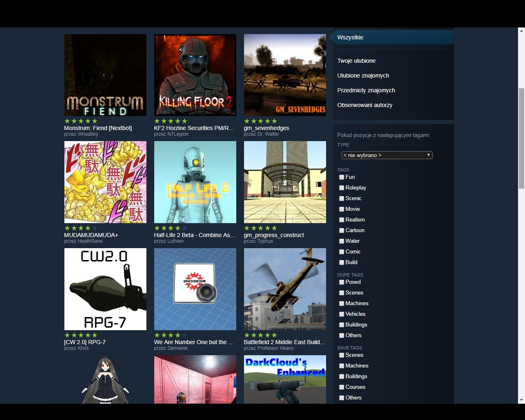Screen dimensions: 525x420
Task: Open the DarkCloud's Enhanced thumbnail
Action: tap(285, 379)
